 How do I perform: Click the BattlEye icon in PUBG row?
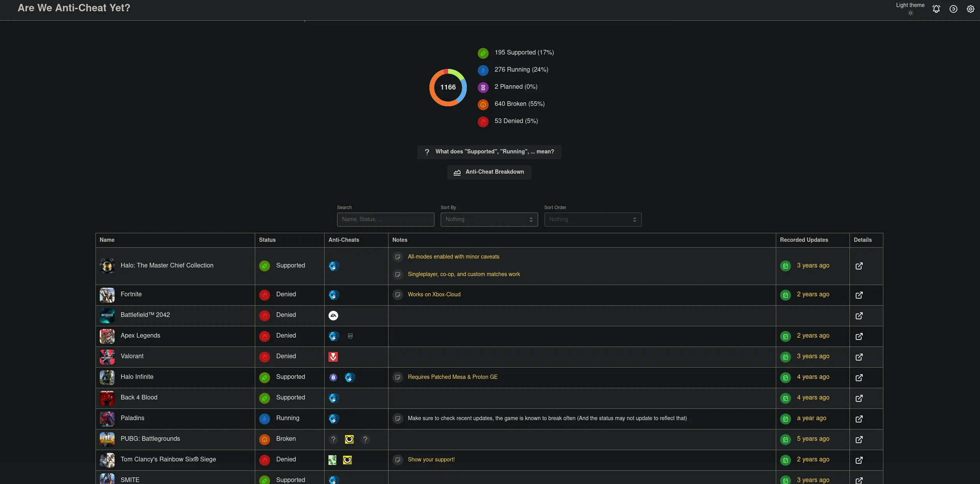click(349, 440)
